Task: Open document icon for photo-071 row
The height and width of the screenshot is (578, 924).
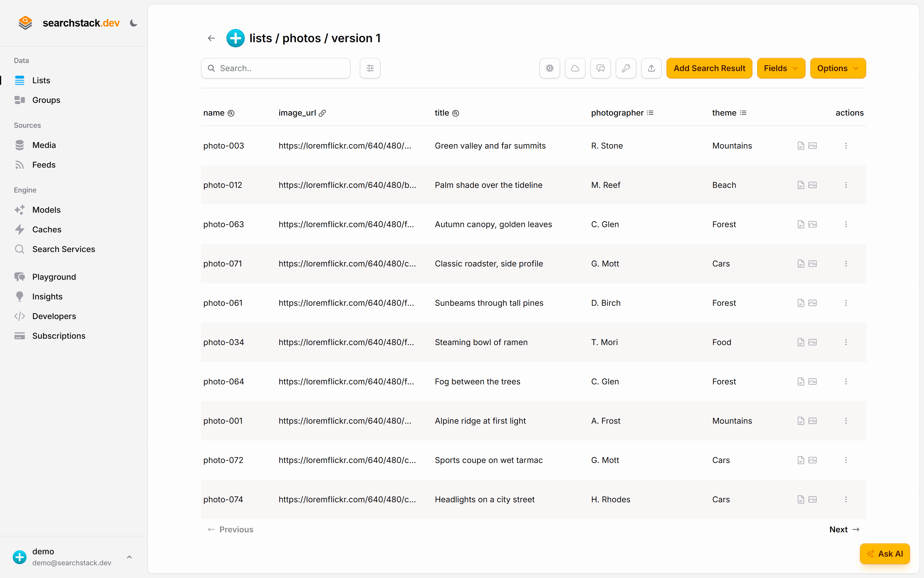Action: [x=801, y=264]
